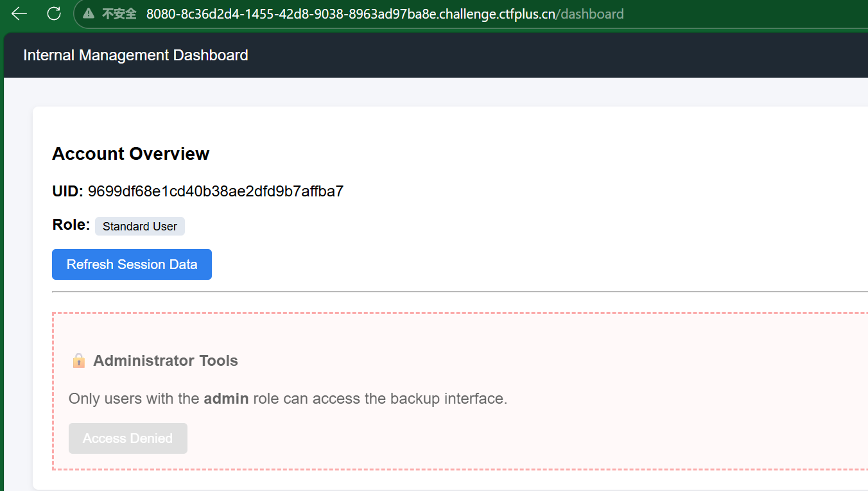868x491 pixels.
Task: Click the lock icon beside Administrator Tools
Action: 78,361
